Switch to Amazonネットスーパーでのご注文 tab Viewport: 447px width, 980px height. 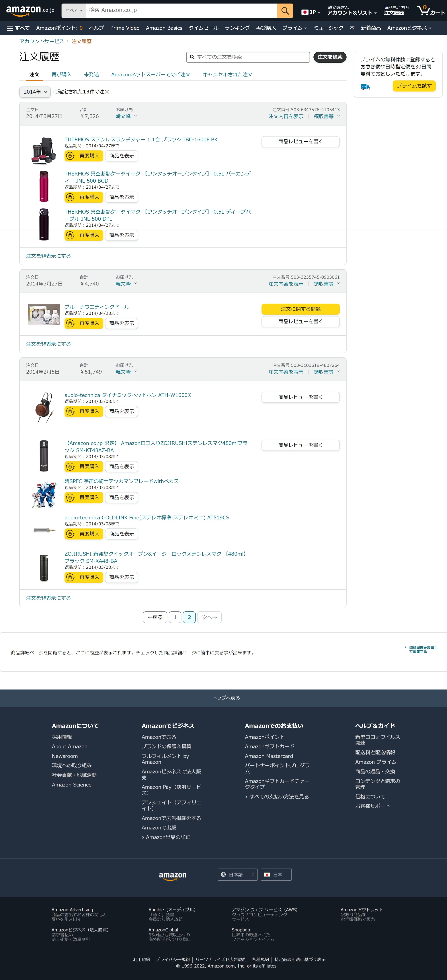(x=150, y=75)
